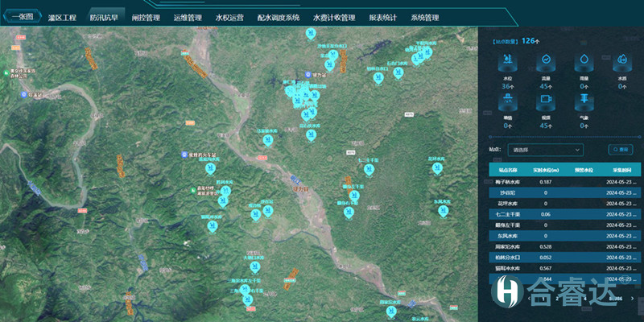Select the 梅子桥水库 table row
The width and height of the screenshot is (644, 322).
(x=563, y=182)
